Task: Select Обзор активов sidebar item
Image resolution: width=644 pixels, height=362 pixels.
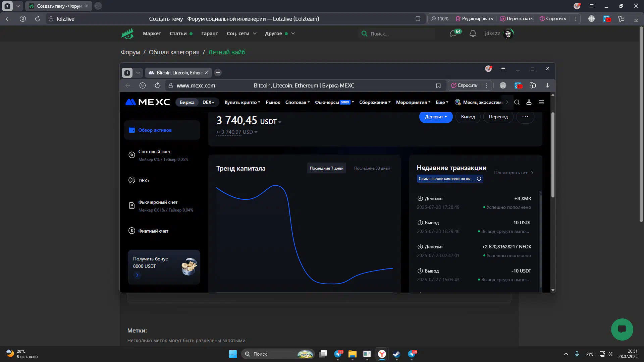Action: (162, 130)
